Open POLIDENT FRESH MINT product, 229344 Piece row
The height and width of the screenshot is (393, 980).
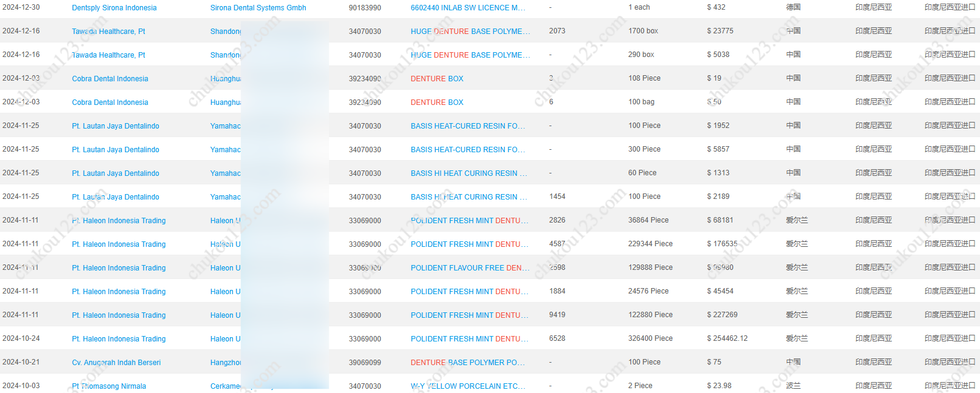pyautogui.click(x=470, y=244)
